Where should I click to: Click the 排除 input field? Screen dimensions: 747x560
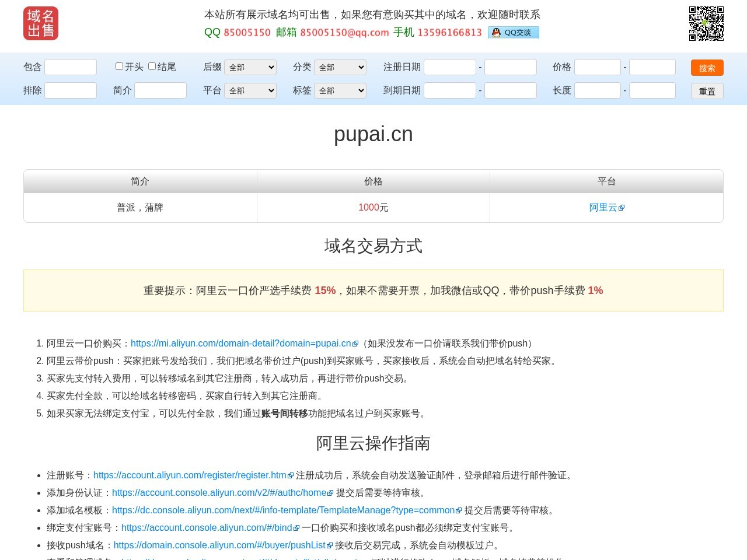coord(71,90)
